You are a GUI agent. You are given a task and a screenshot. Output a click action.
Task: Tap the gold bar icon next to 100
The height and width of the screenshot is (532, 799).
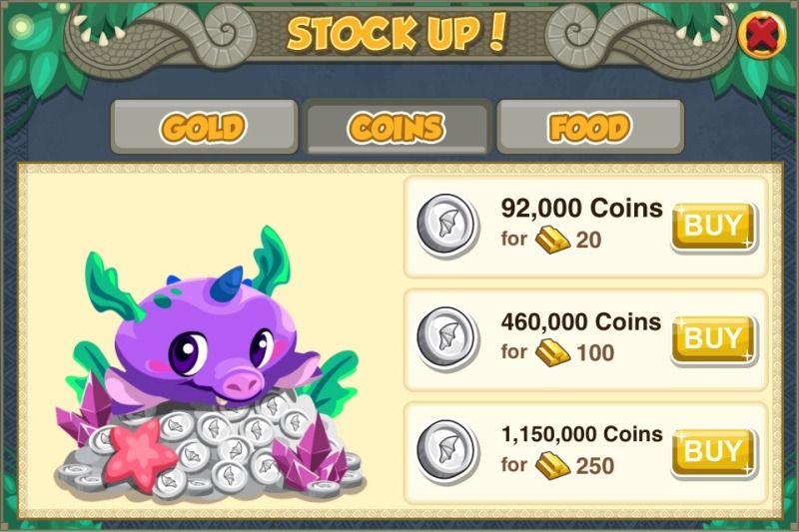pos(553,352)
